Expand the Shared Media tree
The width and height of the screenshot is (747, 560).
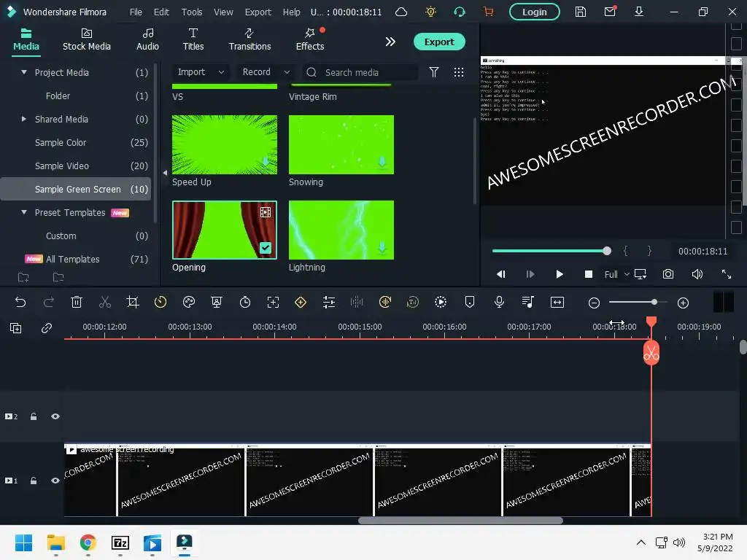24,119
